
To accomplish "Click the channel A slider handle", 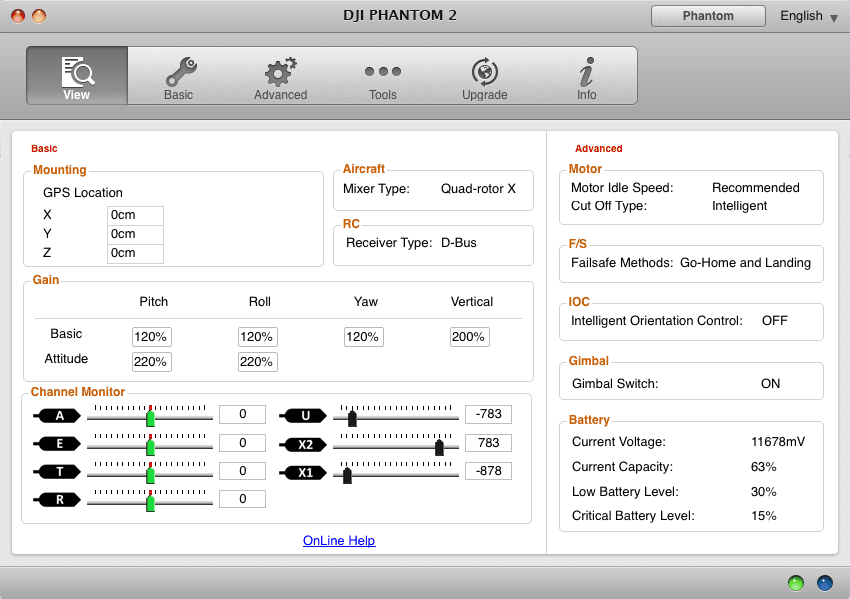I will (x=150, y=417).
